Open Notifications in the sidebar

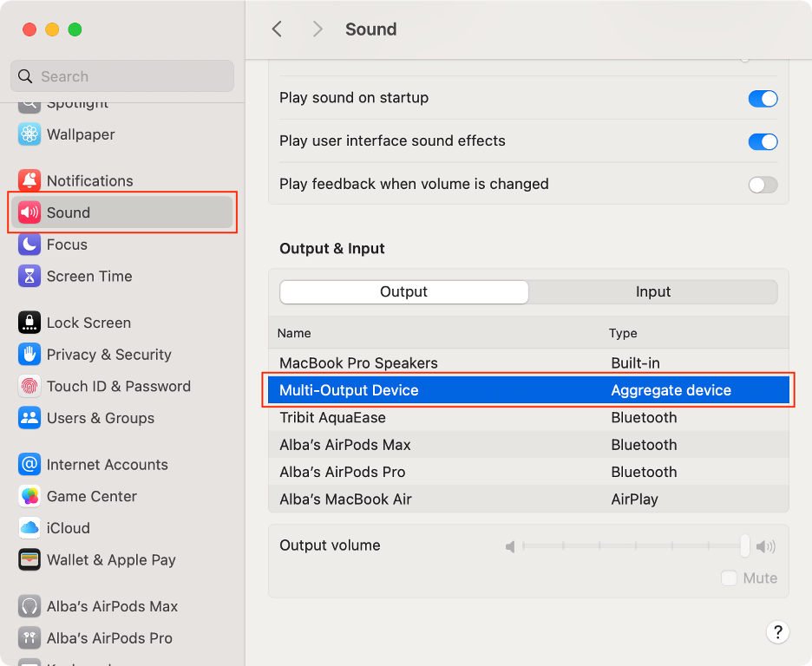coord(89,180)
